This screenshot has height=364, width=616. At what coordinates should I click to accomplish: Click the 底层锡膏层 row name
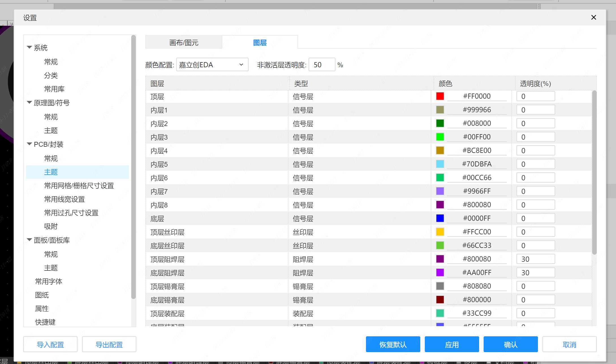167,300
